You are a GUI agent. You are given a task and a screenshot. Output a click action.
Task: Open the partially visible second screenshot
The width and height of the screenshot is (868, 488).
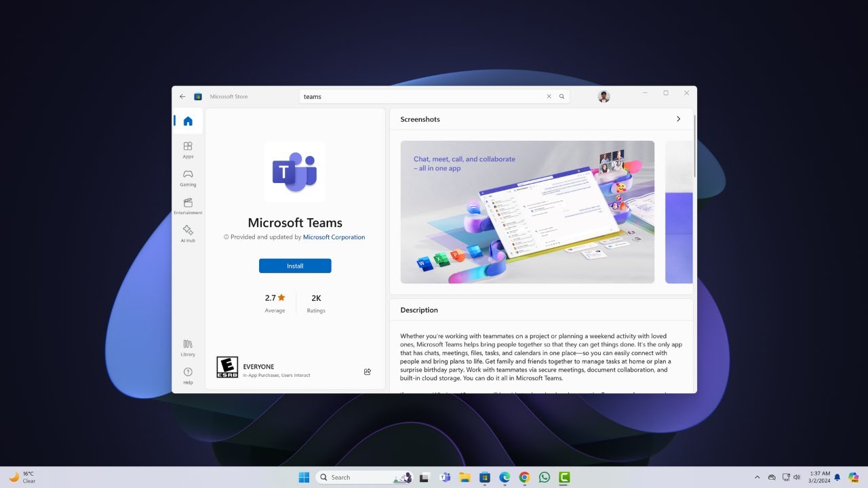(679, 212)
